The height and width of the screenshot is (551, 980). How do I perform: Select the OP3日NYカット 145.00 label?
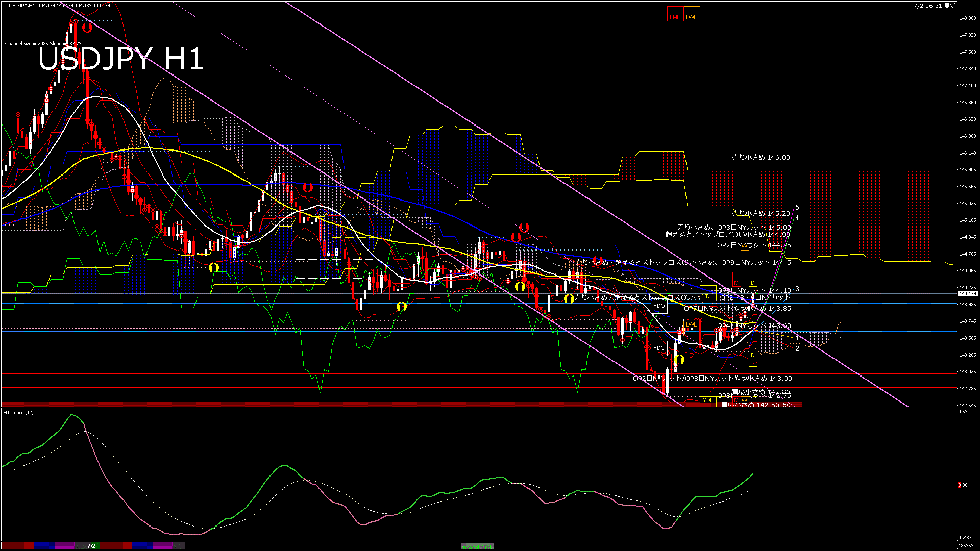coord(754,228)
